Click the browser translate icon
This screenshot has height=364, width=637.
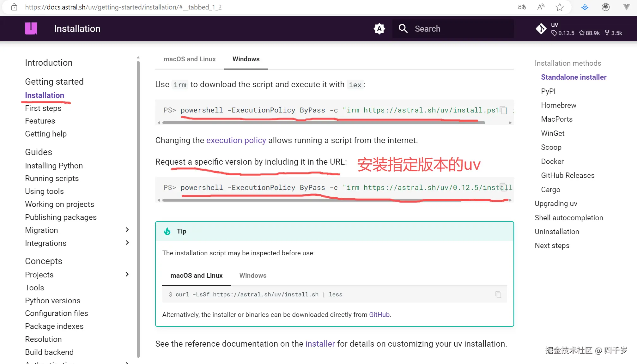coord(522,7)
